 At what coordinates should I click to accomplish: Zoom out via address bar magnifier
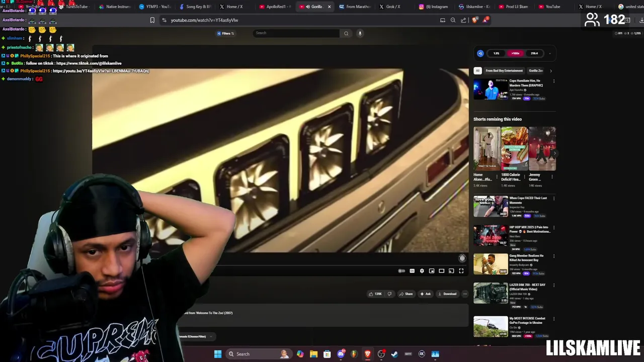click(x=453, y=20)
